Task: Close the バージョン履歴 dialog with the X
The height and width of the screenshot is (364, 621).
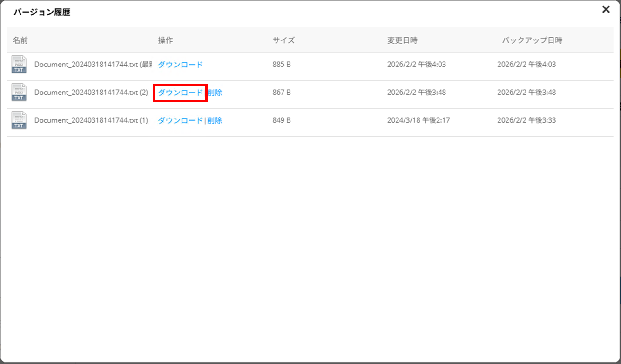Action: tap(606, 9)
